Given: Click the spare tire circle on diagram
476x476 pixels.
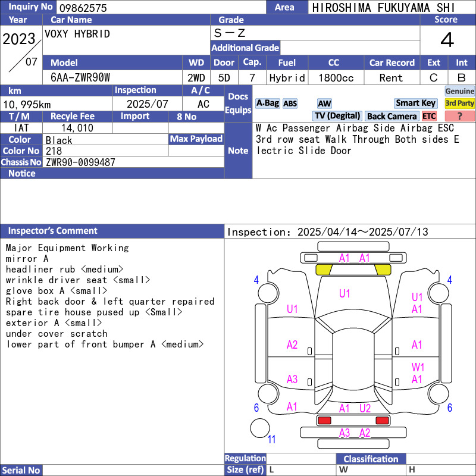Looking at the screenshot, I should point(259,428).
